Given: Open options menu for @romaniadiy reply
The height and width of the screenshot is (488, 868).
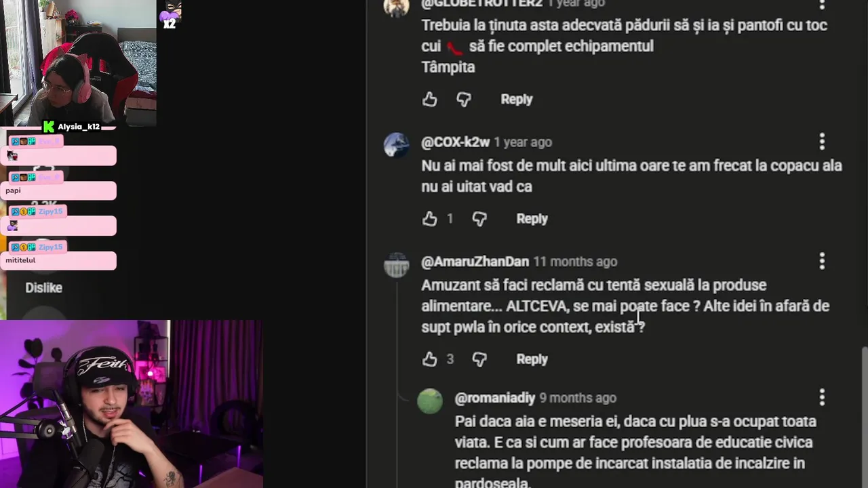Looking at the screenshot, I should (822, 397).
